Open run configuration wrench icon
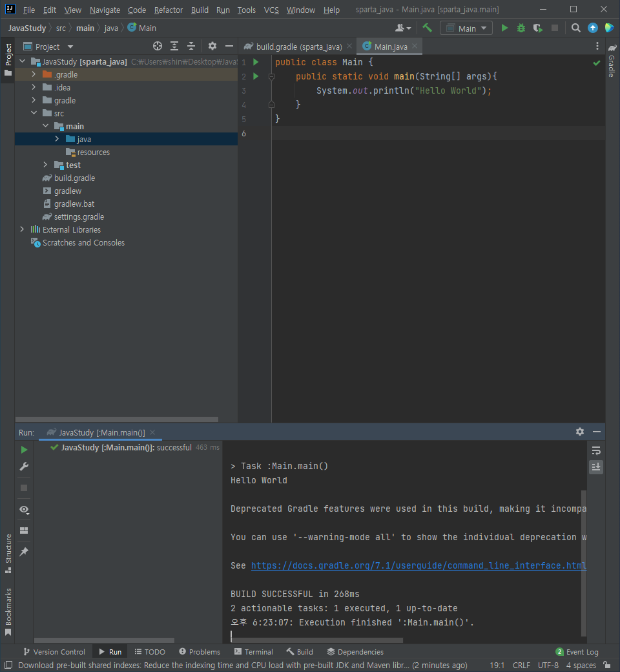The width and height of the screenshot is (620, 672). point(24,467)
